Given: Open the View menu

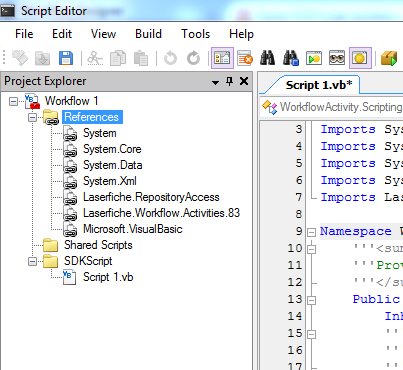Looking at the screenshot, I should tap(103, 34).
